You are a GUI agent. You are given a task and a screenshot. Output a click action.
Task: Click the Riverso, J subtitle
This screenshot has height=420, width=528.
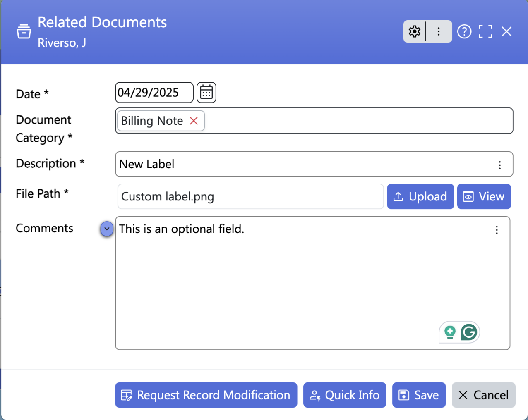62,43
